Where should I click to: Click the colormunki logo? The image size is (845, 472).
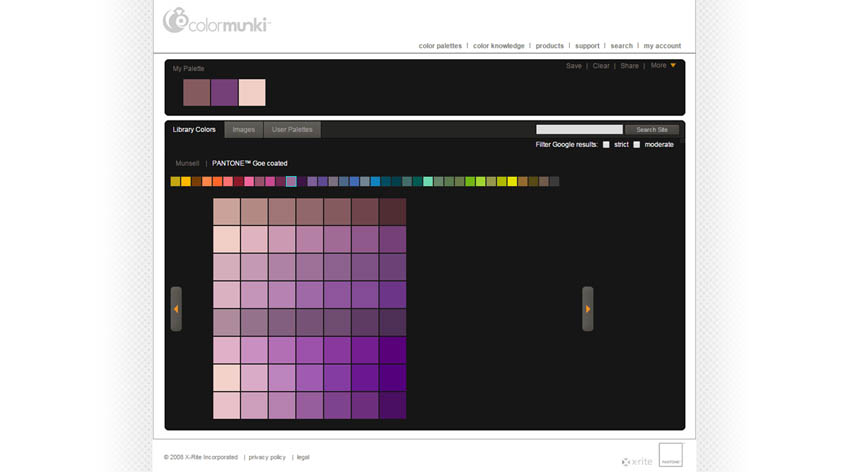point(216,20)
